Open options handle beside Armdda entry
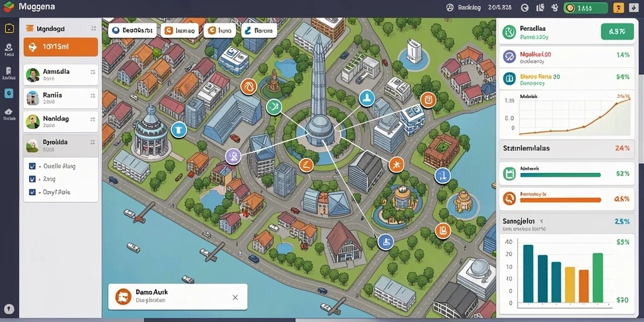Viewport: 644px width, 322px height. (x=92, y=72)
